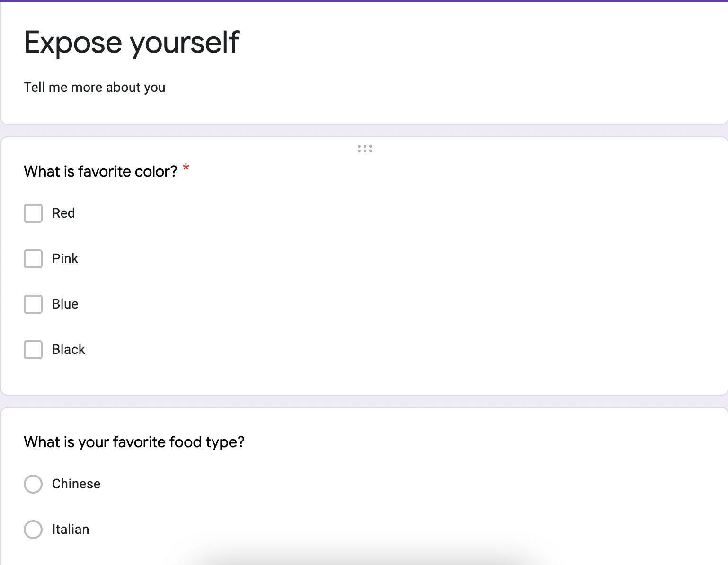
Task: Click the Italian option label
Action: 70,529
